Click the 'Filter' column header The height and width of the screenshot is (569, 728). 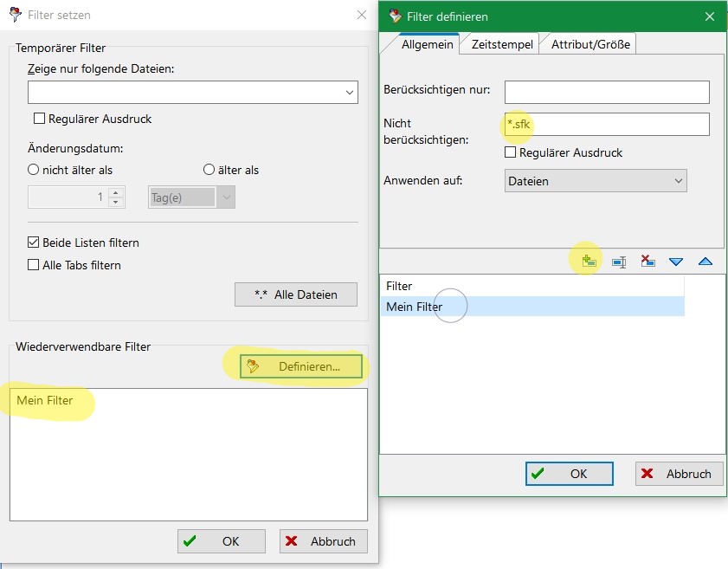(532, 286)
